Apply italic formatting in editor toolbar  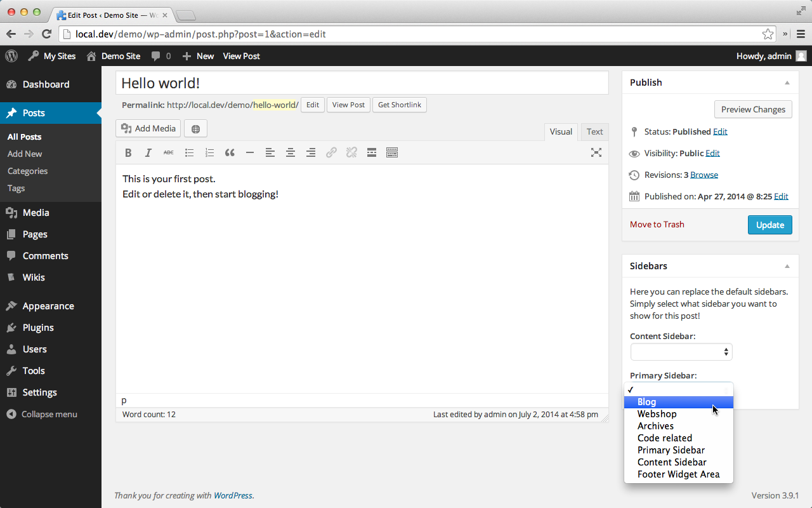point(148,152)
